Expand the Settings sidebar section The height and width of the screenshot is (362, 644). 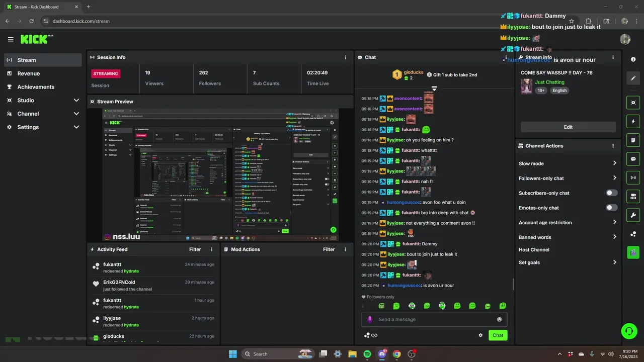click(x=76, y=127)
